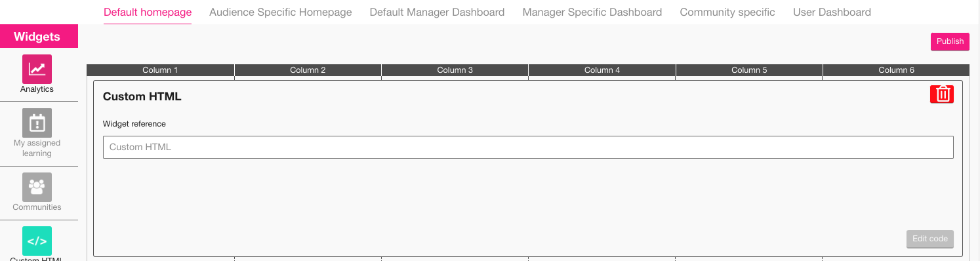Click the Widgets panel header
Image resolution: width=980 pixels, height=261 pixels.
pyautogui.click(x=39, y=37)
